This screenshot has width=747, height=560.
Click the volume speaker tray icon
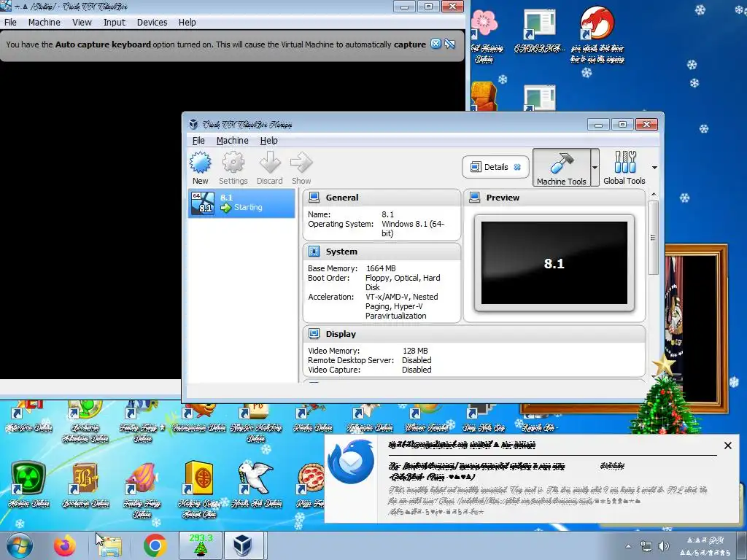tap(663, 546)
